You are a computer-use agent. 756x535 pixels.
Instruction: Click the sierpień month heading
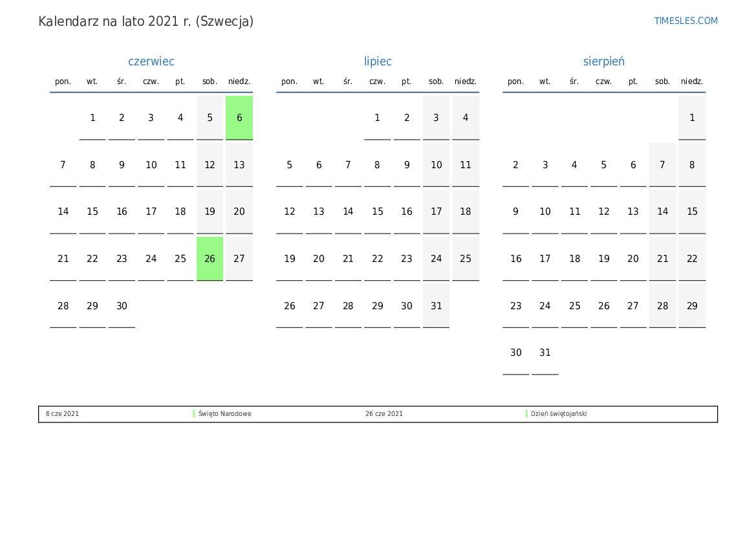click(603, 61)
